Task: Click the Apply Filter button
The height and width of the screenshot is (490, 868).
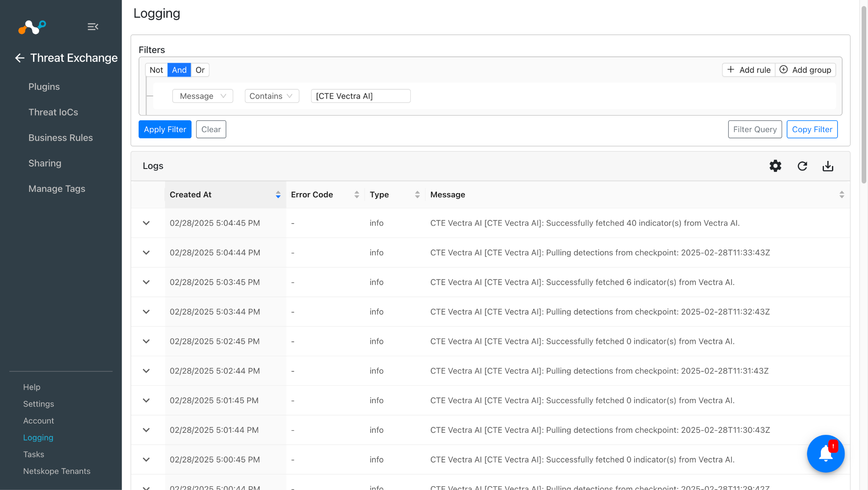Action: click(x=165, y=129)
